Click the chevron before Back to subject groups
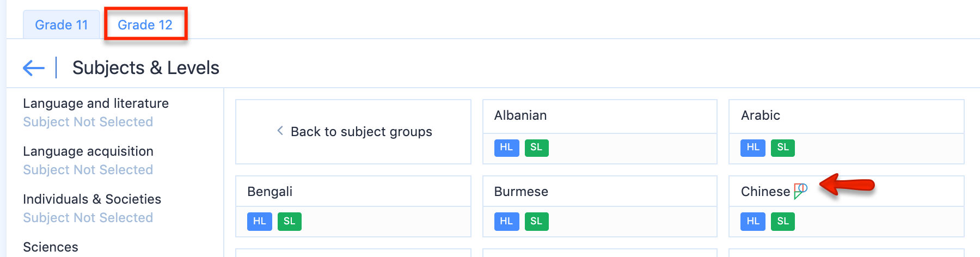The width and height of the screenshot is (980, 257). point(280,131)
